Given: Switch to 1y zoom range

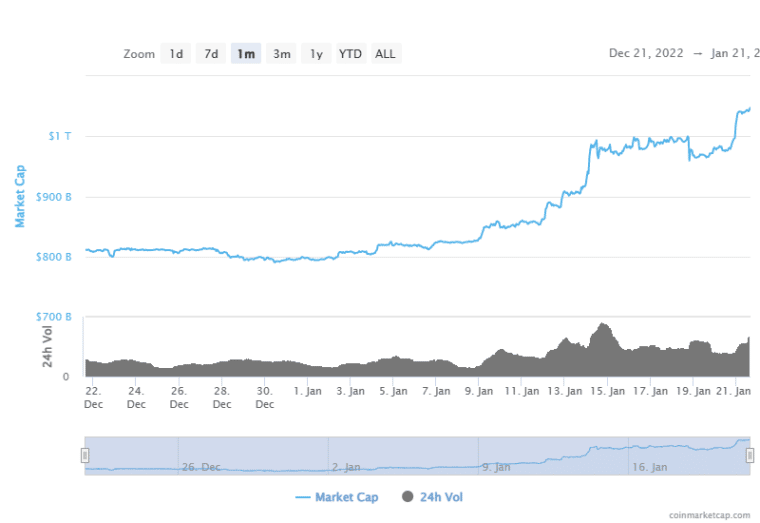Looking at the screenshot, I should [316, 54].
